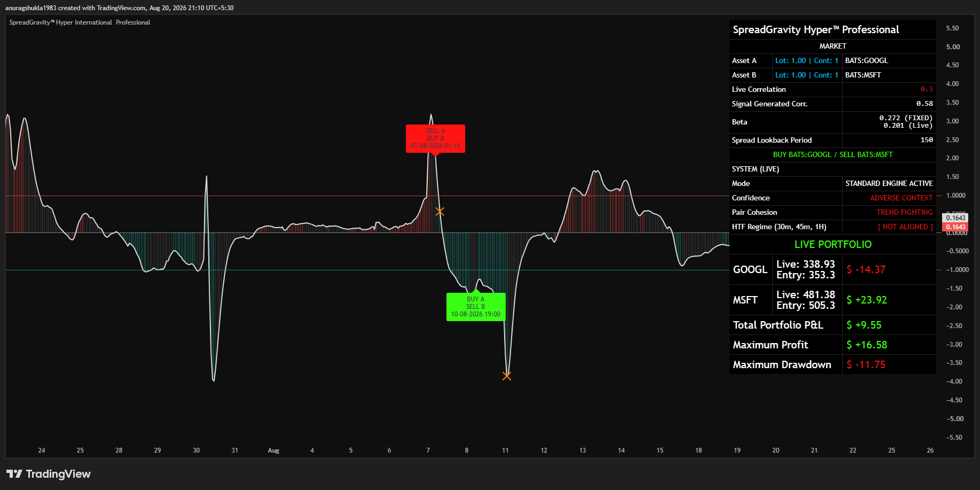Screen dimensions: 980x490
Task: Select the orange X marker near August 7
Action: 440,212
